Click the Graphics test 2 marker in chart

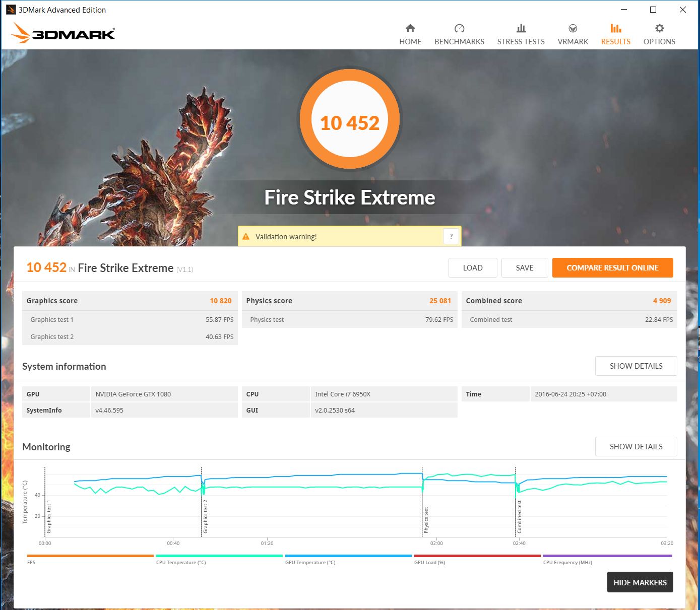tap(205, 516)
